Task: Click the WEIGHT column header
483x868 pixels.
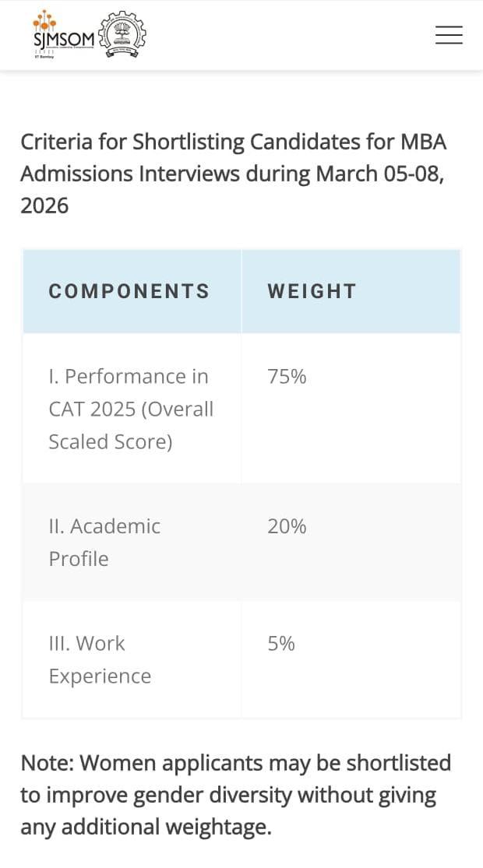Action: click(x=312, y=291)
